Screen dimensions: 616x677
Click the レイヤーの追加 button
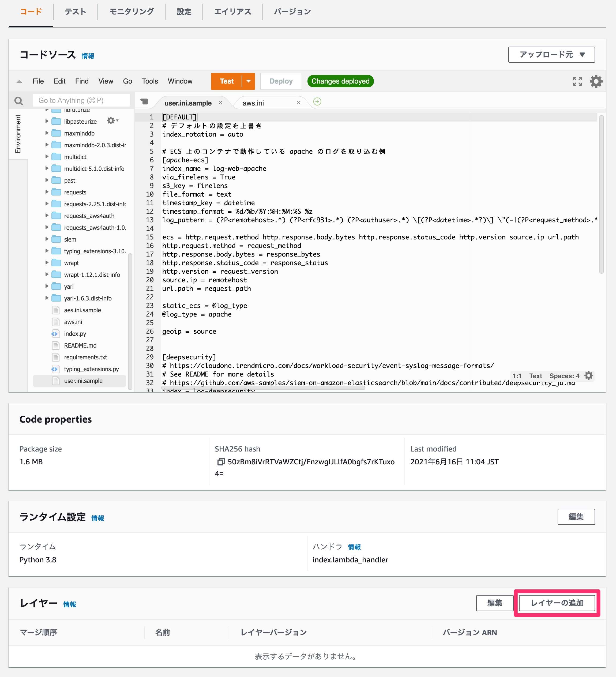pyautogui.click(x=556, y=603)
